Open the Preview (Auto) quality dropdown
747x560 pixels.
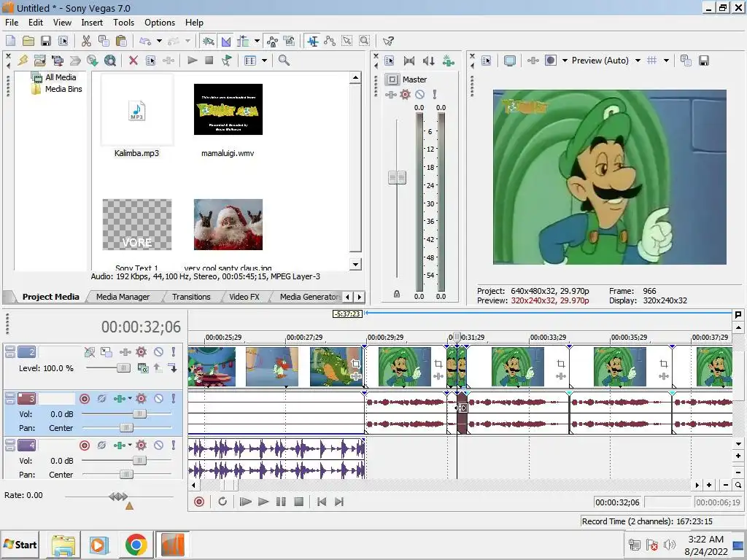[x=638, y=61]
